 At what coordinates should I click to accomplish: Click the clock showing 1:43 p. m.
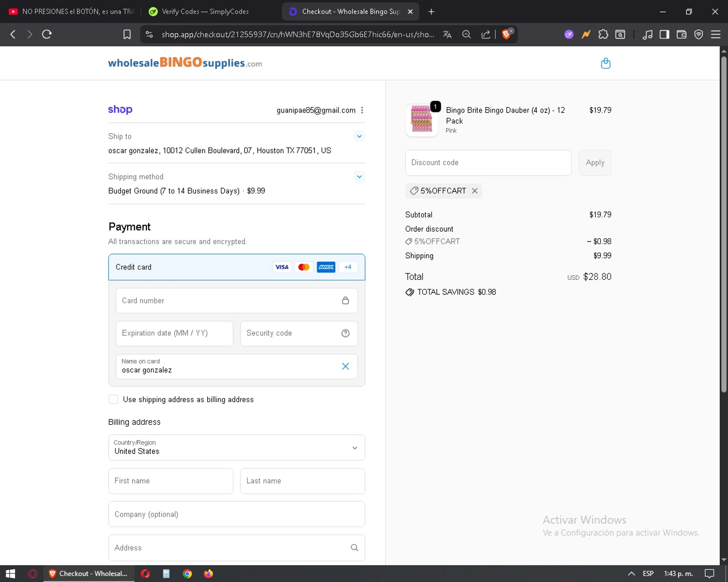(678, 574)
